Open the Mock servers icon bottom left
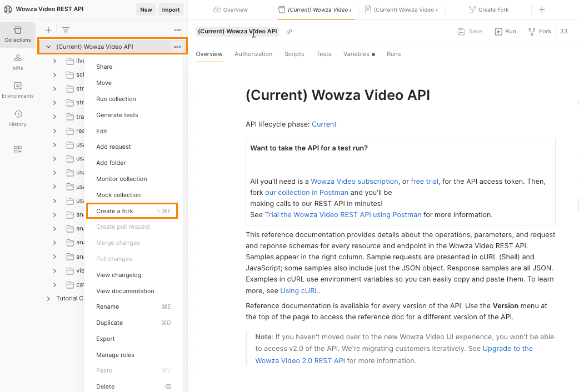 point(18,149)
